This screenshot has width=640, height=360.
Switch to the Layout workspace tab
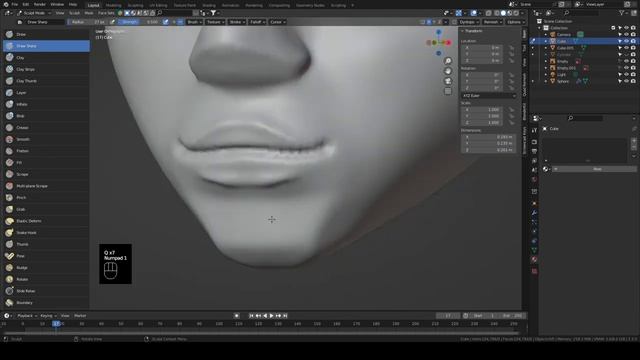click(x=93, y=5)
